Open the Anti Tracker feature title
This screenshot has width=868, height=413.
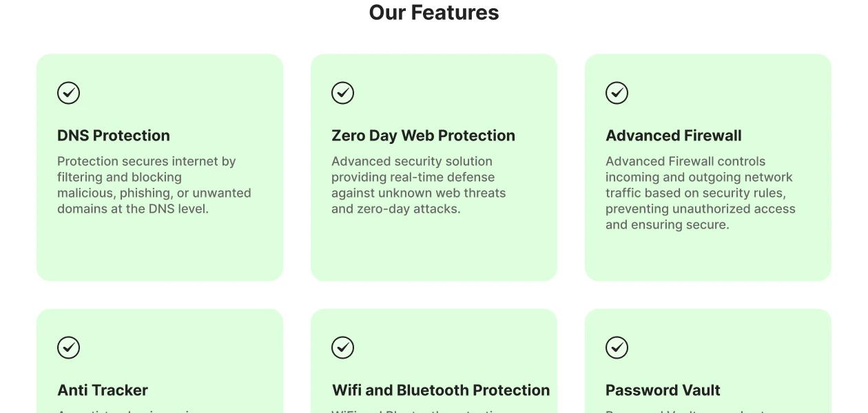103,390
